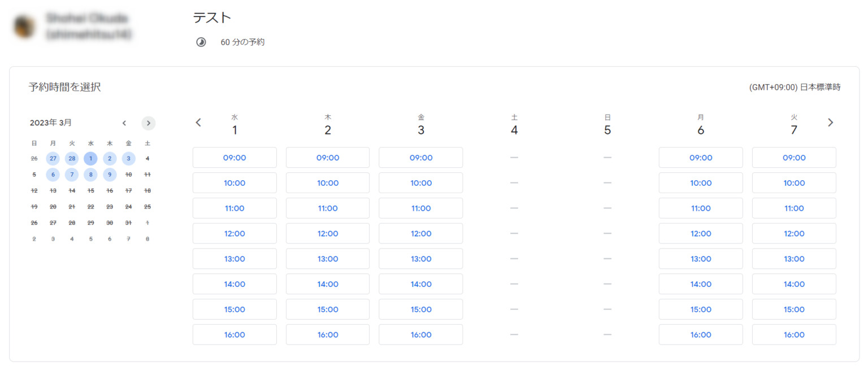Book 13:00 slot on Monday 6
This screenshot has width=868, height=366.
(x=701, y=259)
